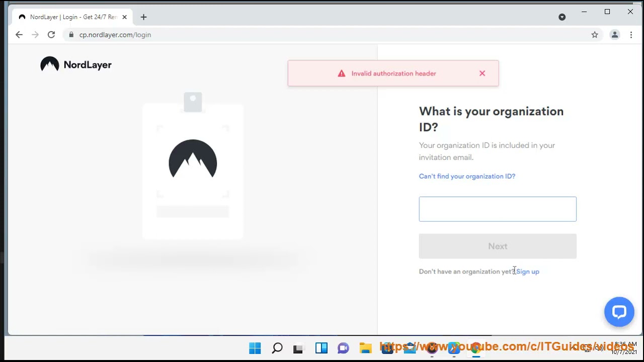The height and width of the screenshot is (362, 644).
Task: Reload the NordLayer login page
Action: 51,35
